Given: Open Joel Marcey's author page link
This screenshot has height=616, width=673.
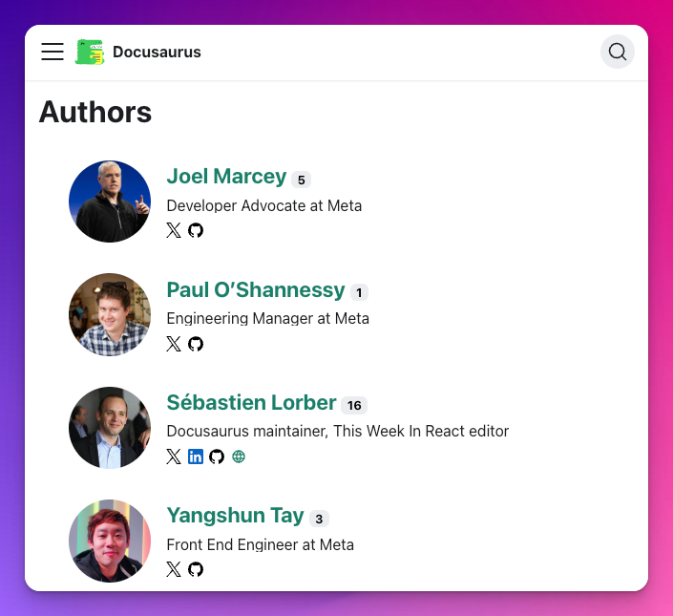Looking at the screenshot, I should click(226, 177).
